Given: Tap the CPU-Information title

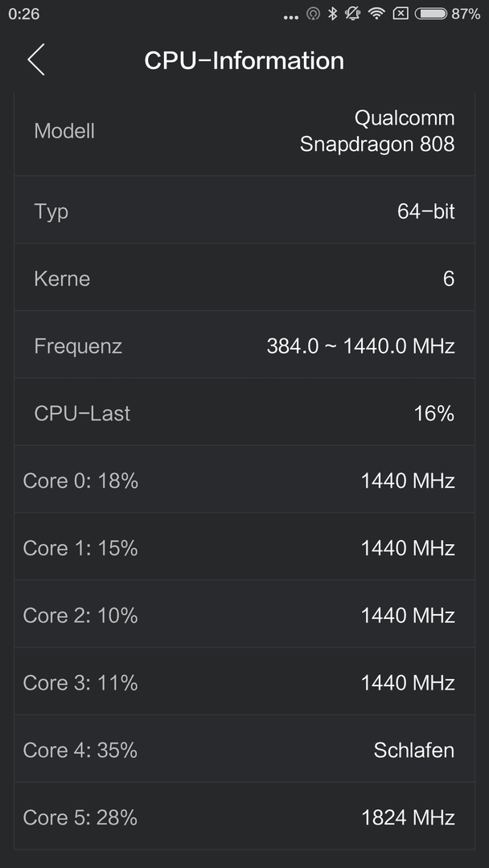Looking at the screenshot, I should [x=244, y=60].
